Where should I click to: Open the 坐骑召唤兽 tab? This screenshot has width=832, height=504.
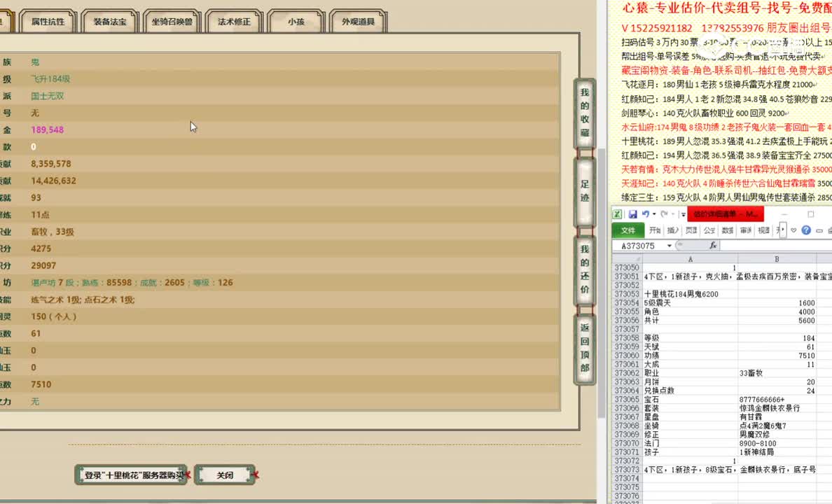tap(173, 21)
